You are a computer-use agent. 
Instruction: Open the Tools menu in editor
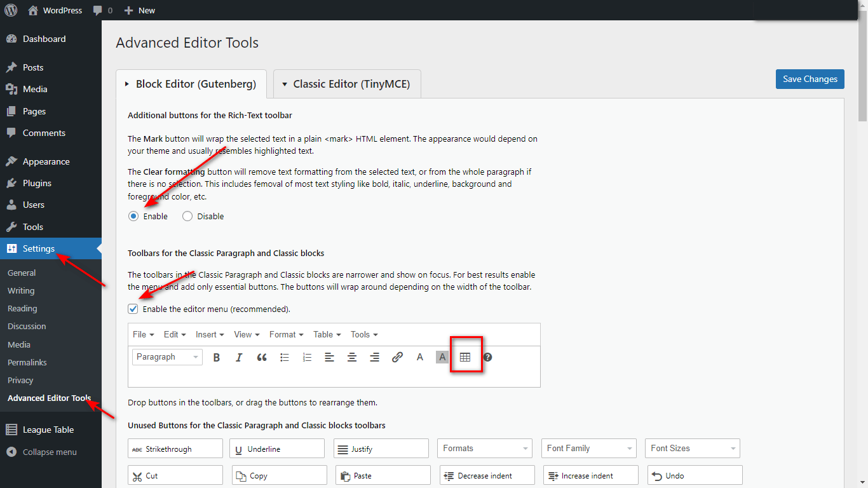364,334
